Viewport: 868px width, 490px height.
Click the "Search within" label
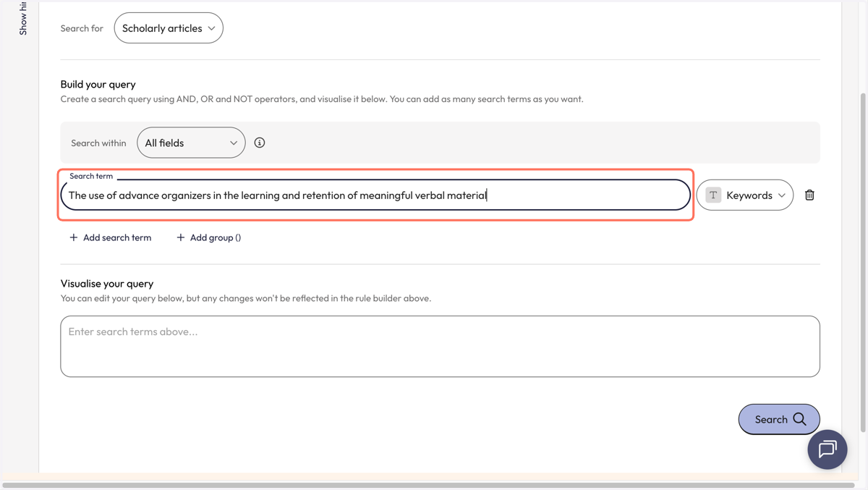[x=98, y=143]
